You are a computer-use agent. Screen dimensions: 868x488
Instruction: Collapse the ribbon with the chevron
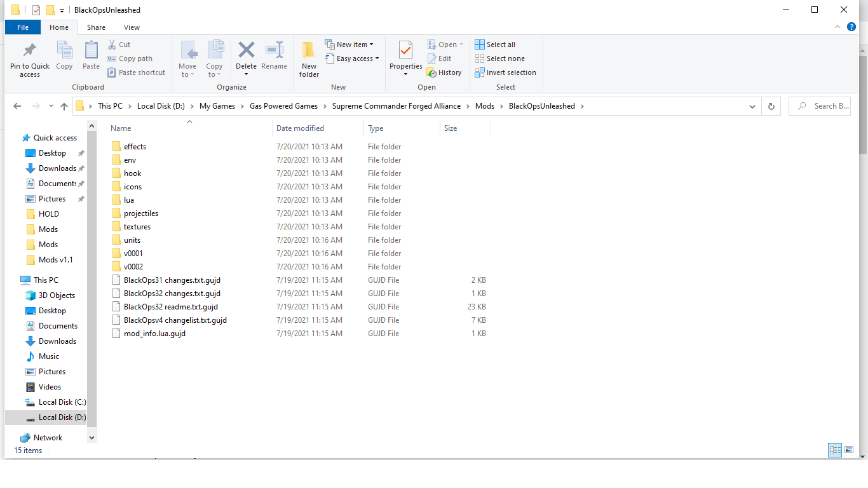(837, 27)
